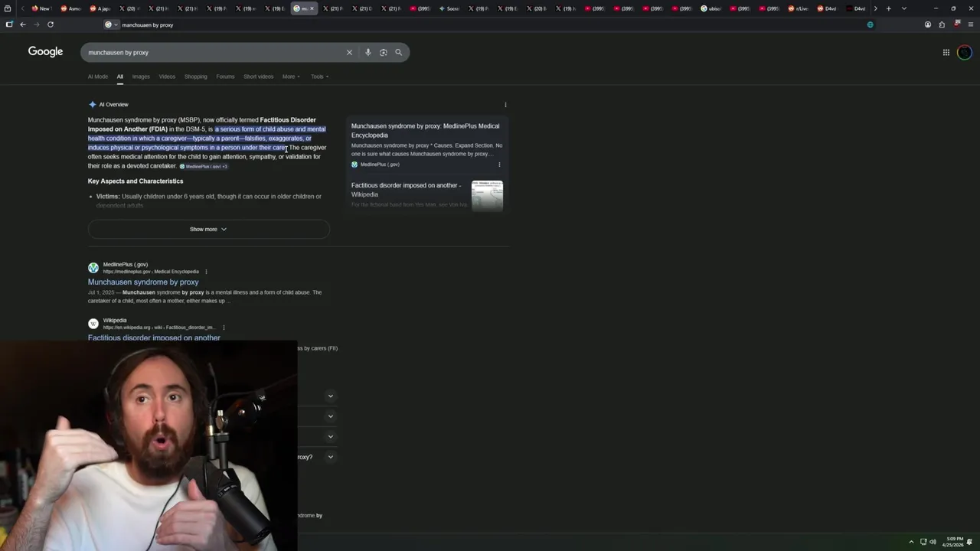Close the active Google tab
The height and width of the screenshot is (551, 980).
pos(312,8)
